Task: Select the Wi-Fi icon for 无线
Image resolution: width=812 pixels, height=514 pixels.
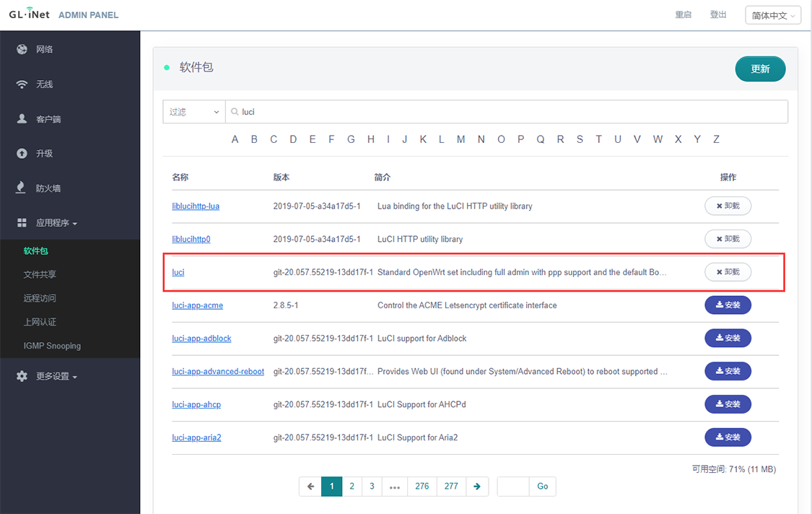Action: pyautogui.click(x=21, y=84)
